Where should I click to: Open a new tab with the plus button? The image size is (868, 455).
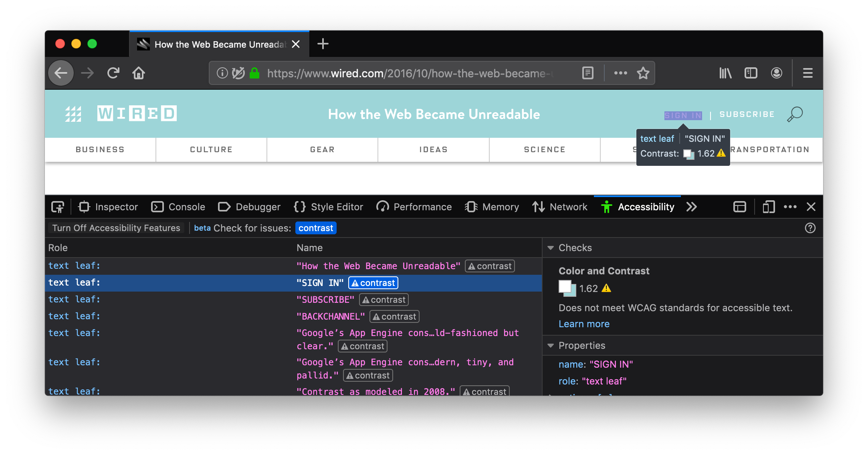coord(323,44)
